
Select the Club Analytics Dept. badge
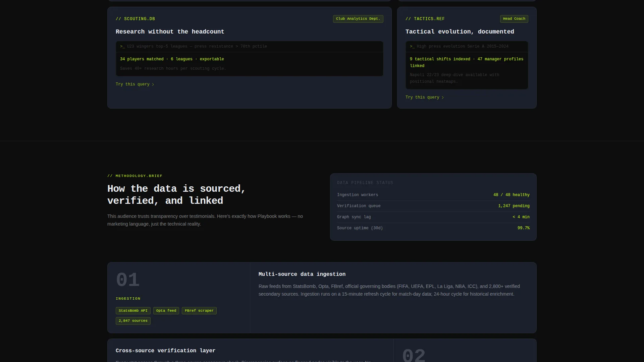[x=358, y=19]
